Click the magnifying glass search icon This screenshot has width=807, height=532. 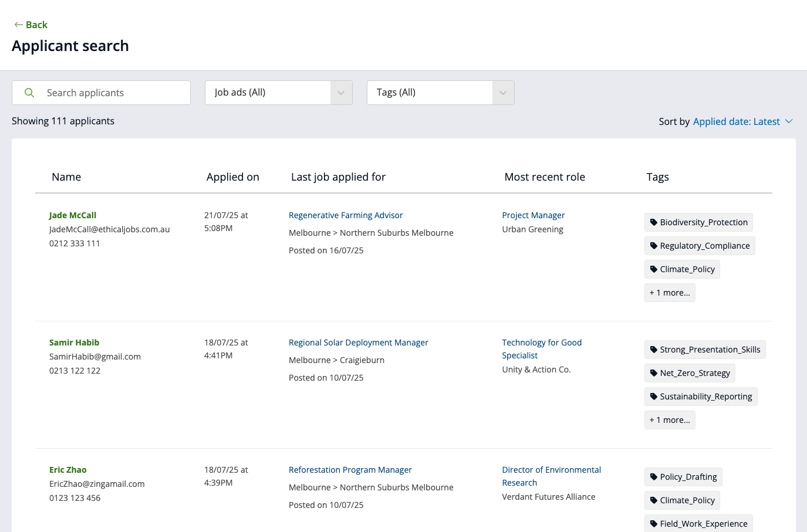[29, 93]
